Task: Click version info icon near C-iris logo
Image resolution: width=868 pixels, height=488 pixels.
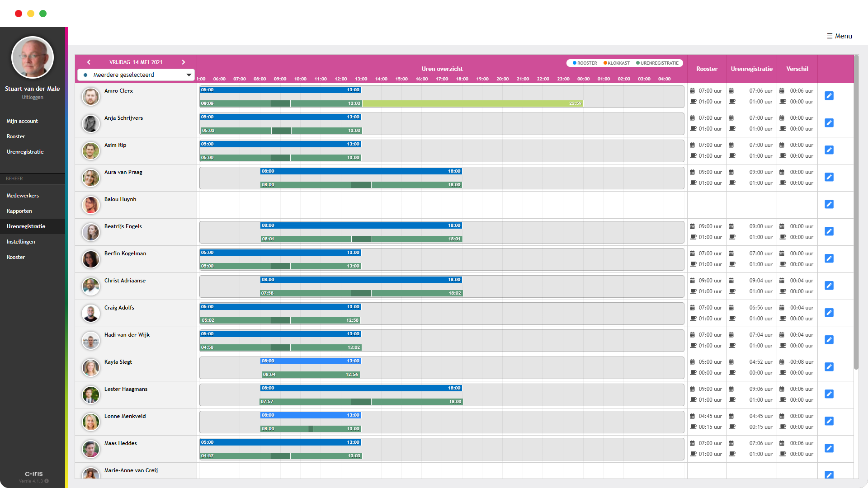Action: [x=47, y=481]
